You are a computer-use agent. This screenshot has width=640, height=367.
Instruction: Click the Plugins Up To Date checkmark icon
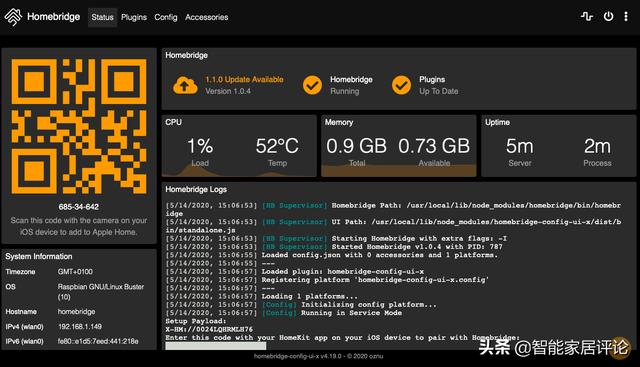pyautogui.click(x=401, y=85)
